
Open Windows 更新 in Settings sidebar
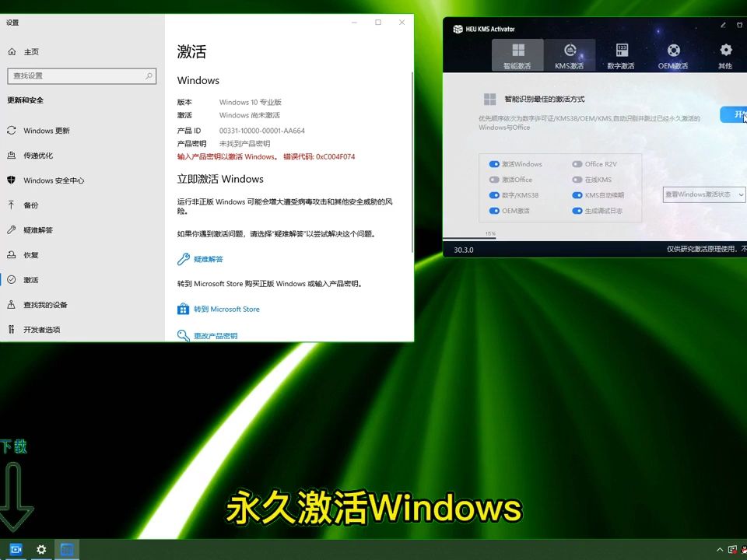pos(47,131)
